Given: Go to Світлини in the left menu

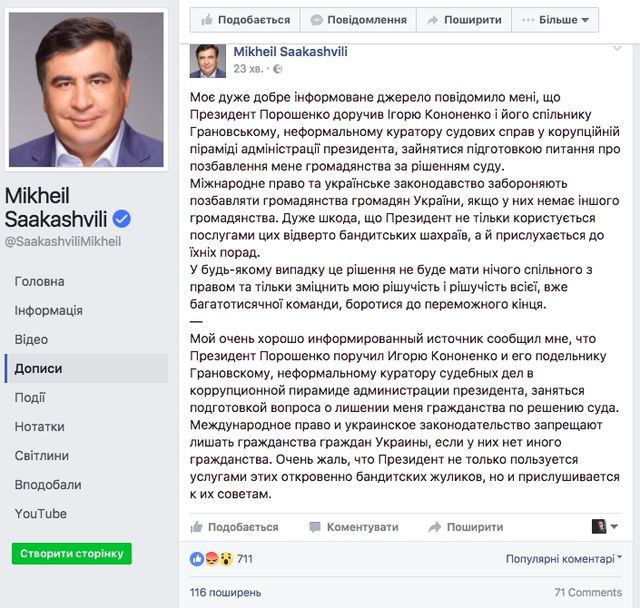Looking at the screenshot, I should (x=41, y=455).
